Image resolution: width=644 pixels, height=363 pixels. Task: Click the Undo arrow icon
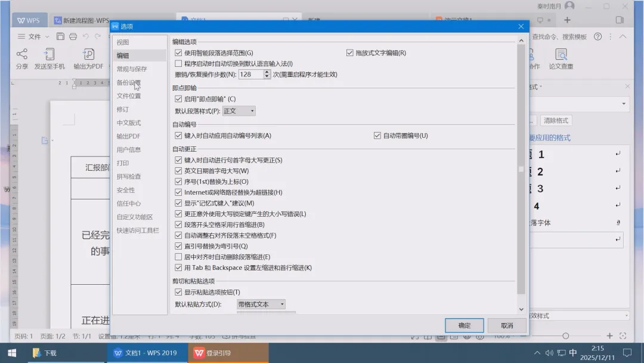click(85, 36)
